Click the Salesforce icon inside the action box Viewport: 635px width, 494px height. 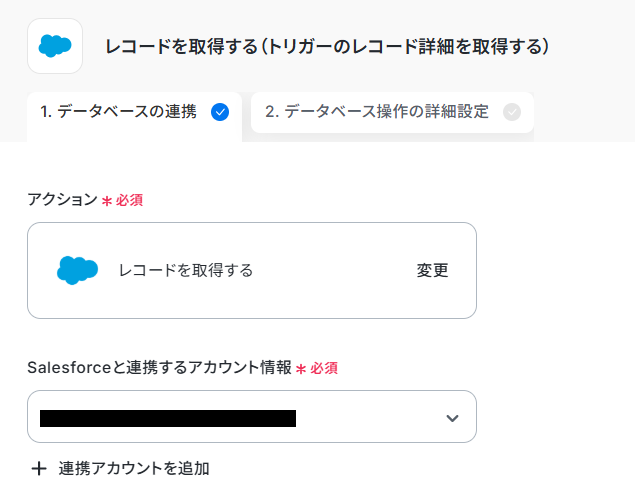[77, 270]
